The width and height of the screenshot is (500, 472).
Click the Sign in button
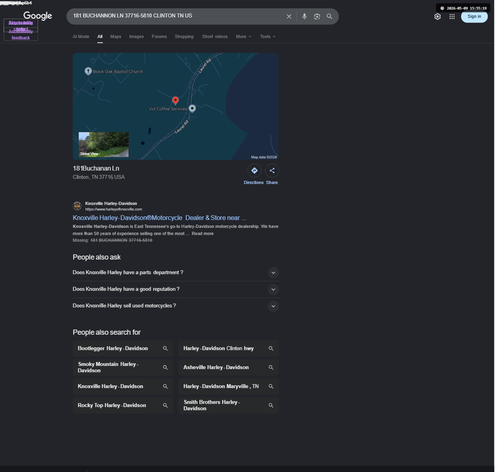474,17
